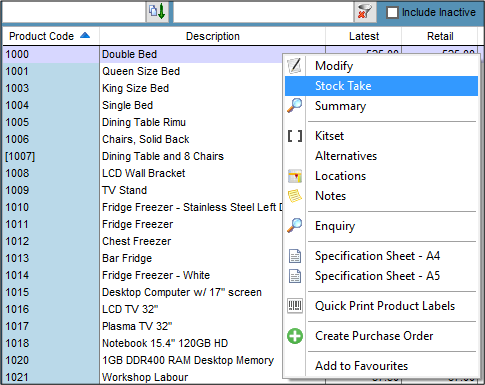
Task: Select Notebook 15.4" 120GB HD row
Action: click(x=142, y=343)
